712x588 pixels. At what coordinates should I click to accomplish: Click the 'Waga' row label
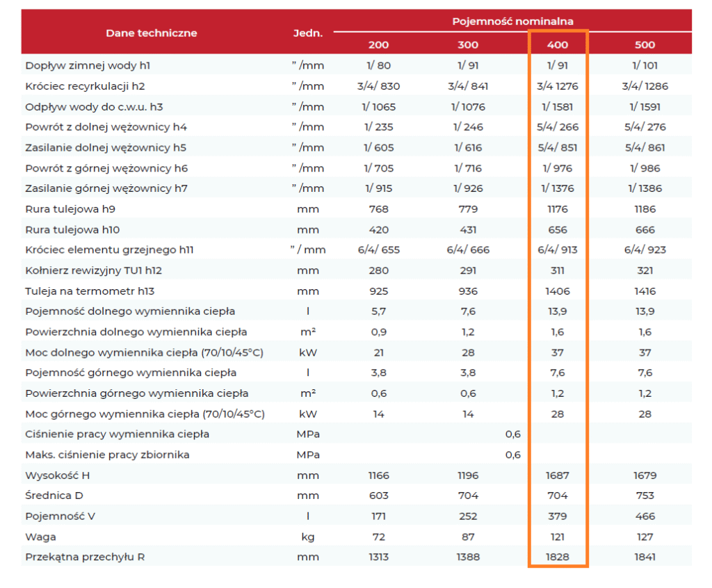[40, 537]
